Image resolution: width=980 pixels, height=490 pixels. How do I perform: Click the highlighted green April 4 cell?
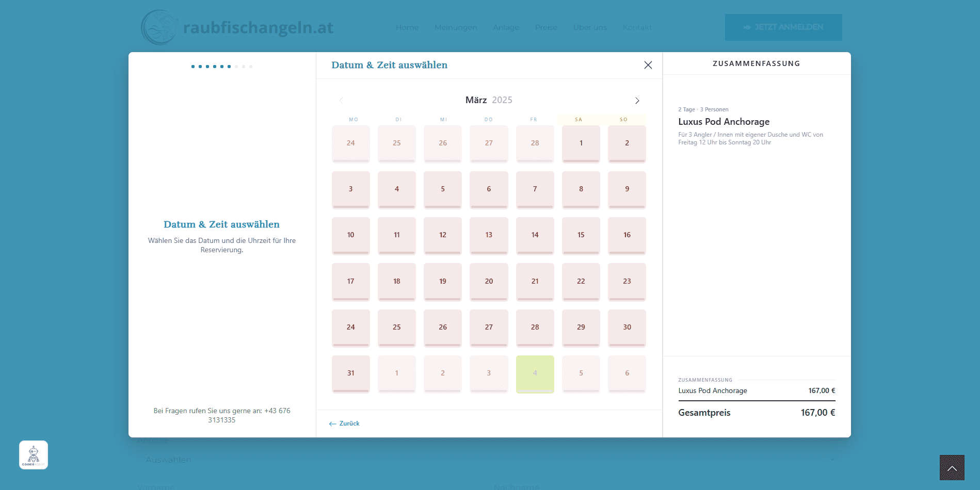click(x=535, y=374)
